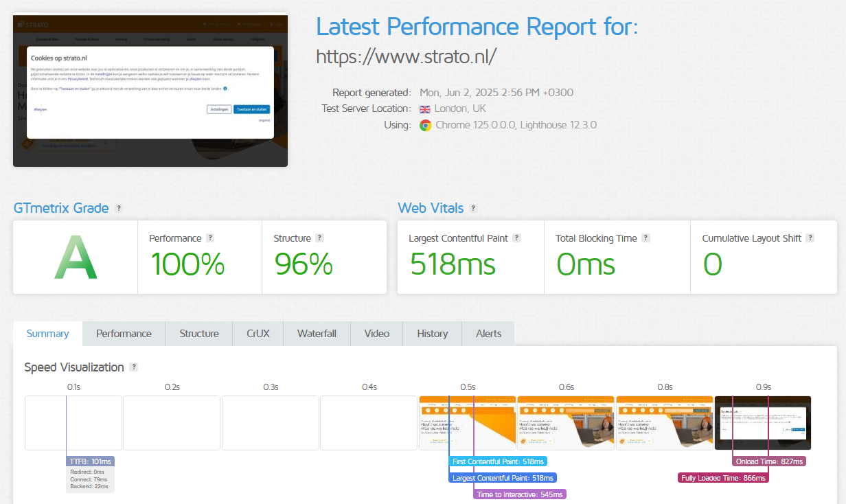Open the Structure tab

(x=199, y=334)
